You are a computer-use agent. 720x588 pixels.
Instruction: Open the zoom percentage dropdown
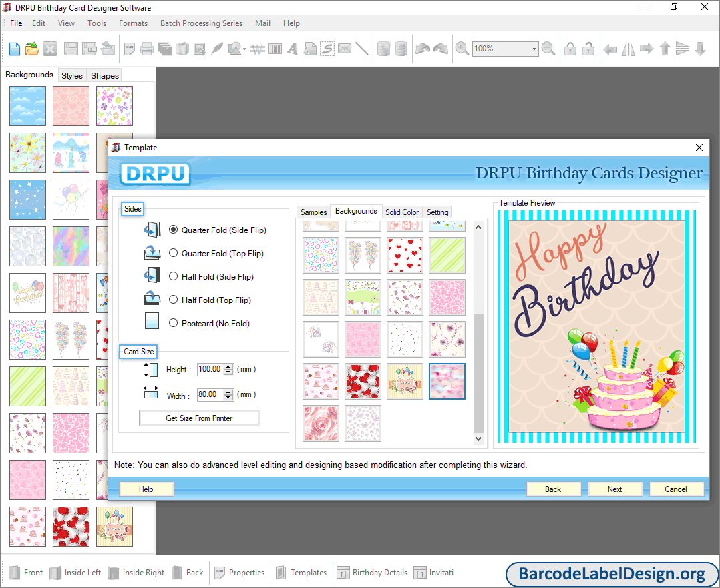pos(534,49)
